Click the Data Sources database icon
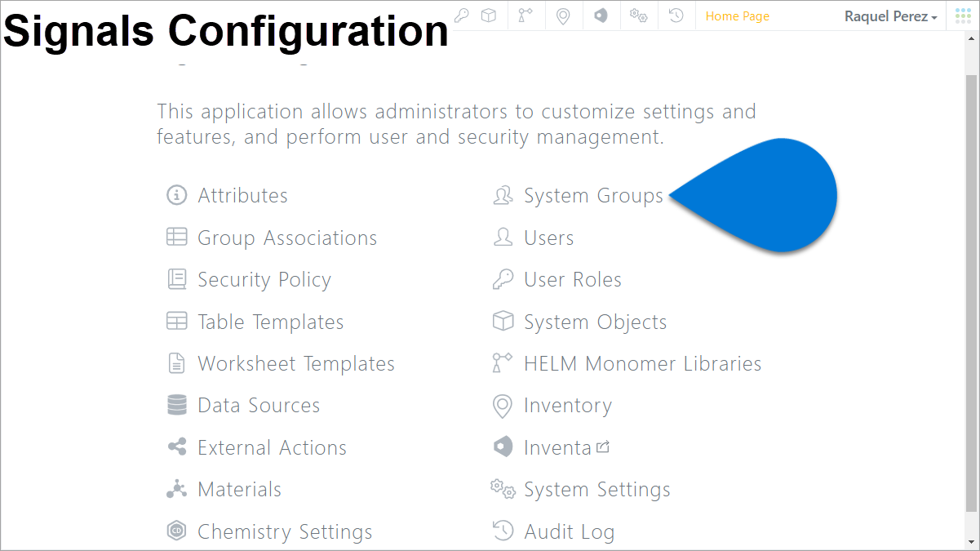This screenshot has width=980, height=551. (x=176, y=405)
